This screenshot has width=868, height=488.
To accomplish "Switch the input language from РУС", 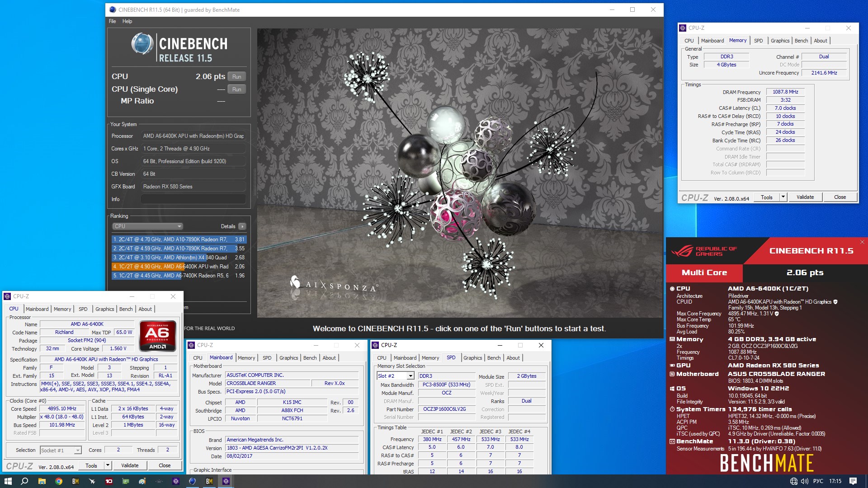I will [x=818, y=481].
